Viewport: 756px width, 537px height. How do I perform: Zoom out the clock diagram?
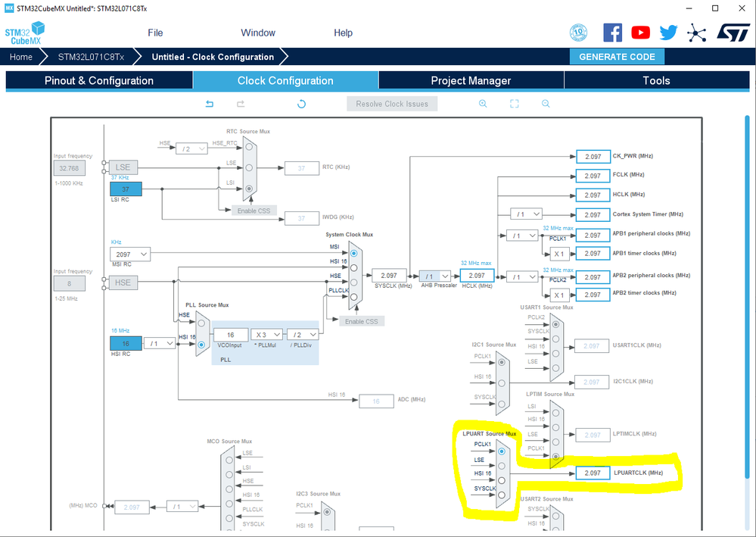coord(546,104)
